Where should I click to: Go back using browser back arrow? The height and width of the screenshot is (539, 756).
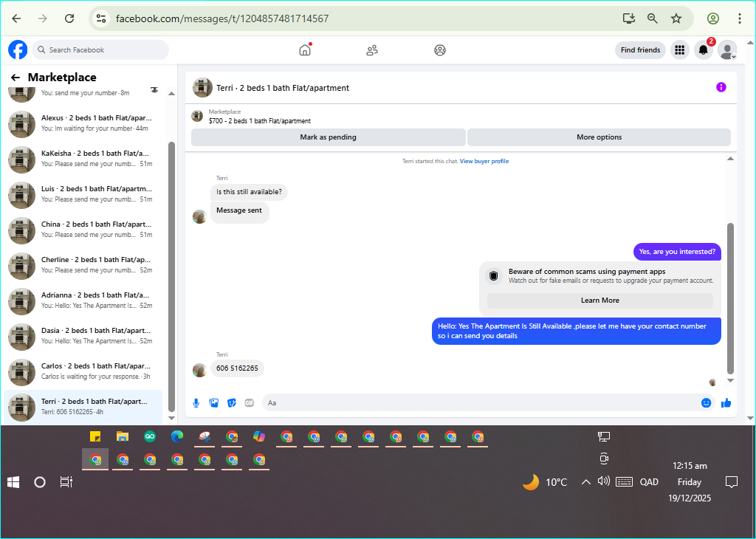click(x=16, y=18)
